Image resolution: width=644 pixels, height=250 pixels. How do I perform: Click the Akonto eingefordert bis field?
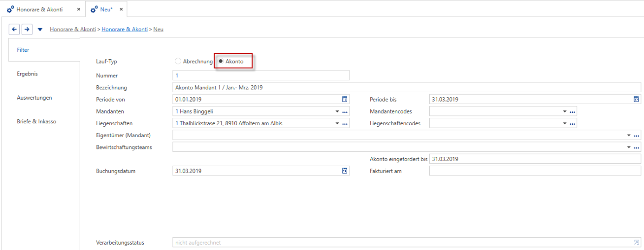[535, 159]
